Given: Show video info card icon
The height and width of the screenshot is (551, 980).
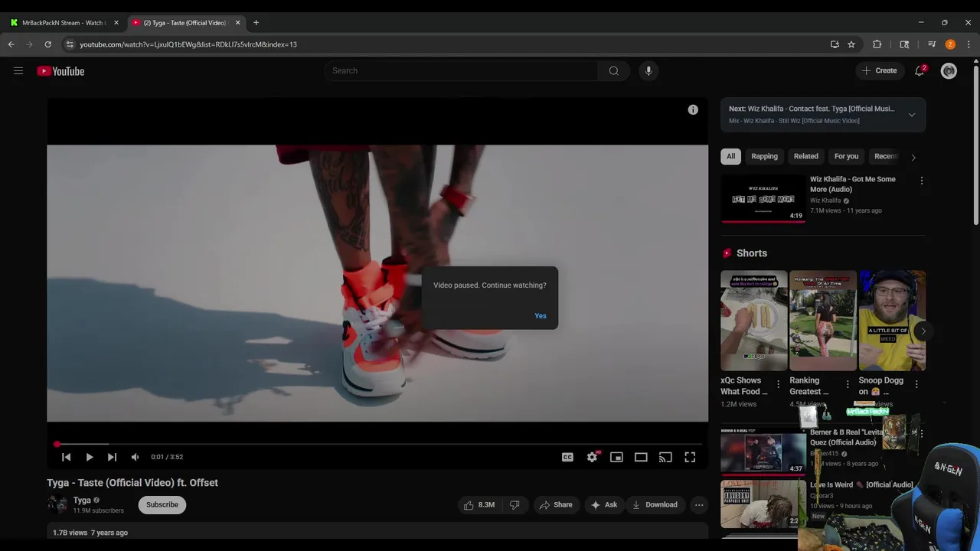Looking at the screenshot, I should click(693, 110).
